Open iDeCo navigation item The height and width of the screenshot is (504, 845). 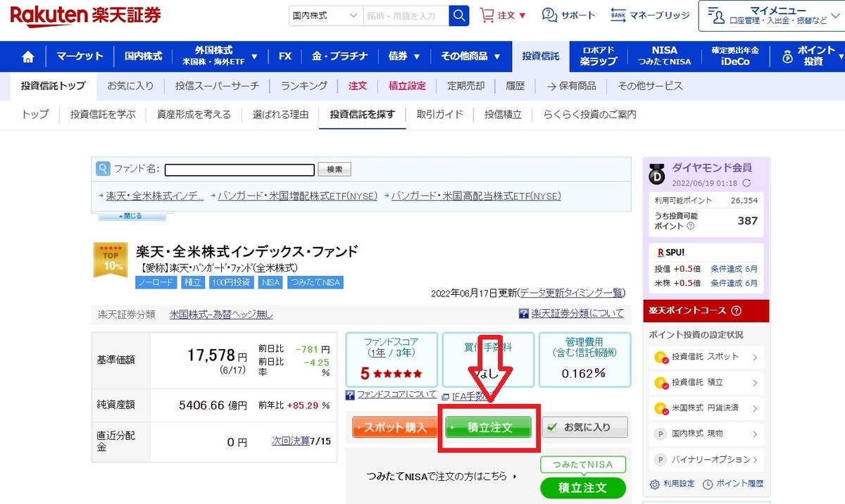pos(735,56)
